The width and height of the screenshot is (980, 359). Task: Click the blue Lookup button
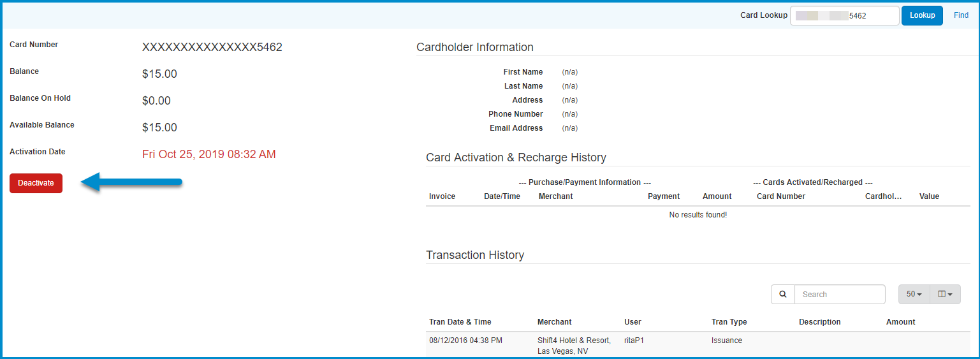(x=922, y=15)
